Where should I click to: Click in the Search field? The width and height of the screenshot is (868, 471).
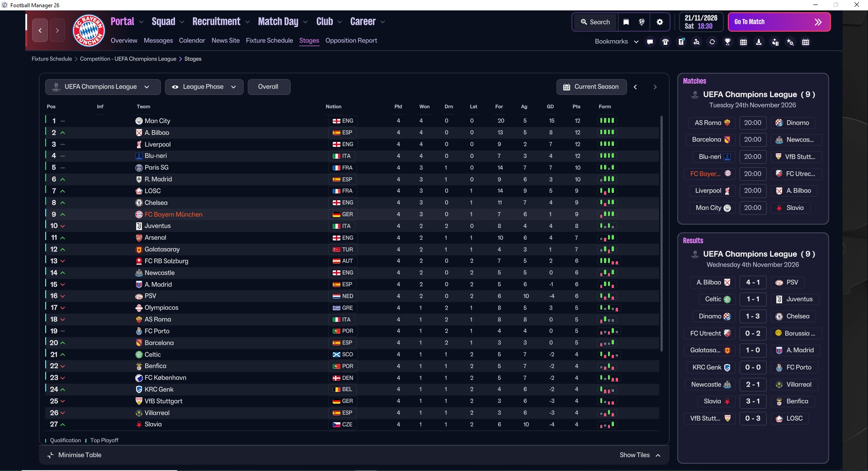(595, 22)
